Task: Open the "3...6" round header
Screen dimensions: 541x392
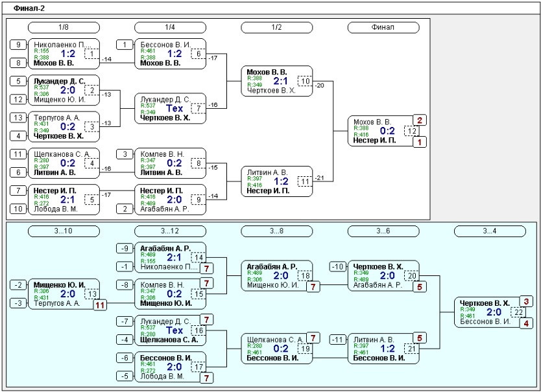Action: pyautogui.click(x=383, y=231)
